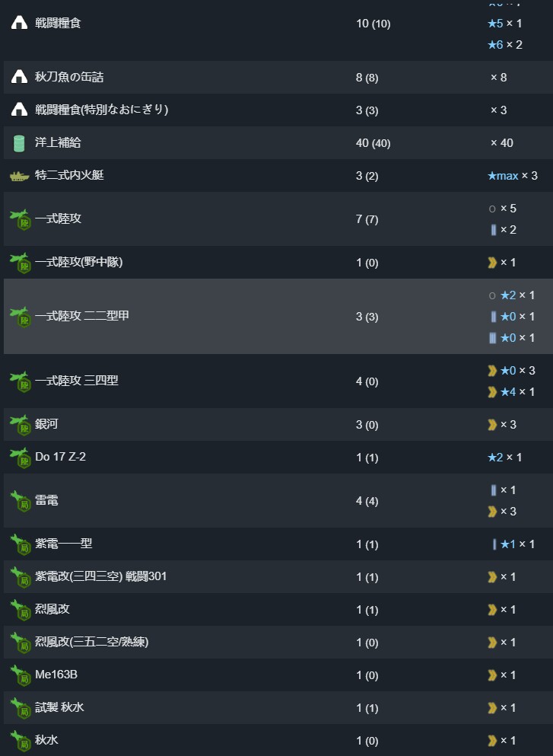Click the interceptor icon beside 秋水
The height and width of the screenshot is (756, 553).
(x=21, y=741)
